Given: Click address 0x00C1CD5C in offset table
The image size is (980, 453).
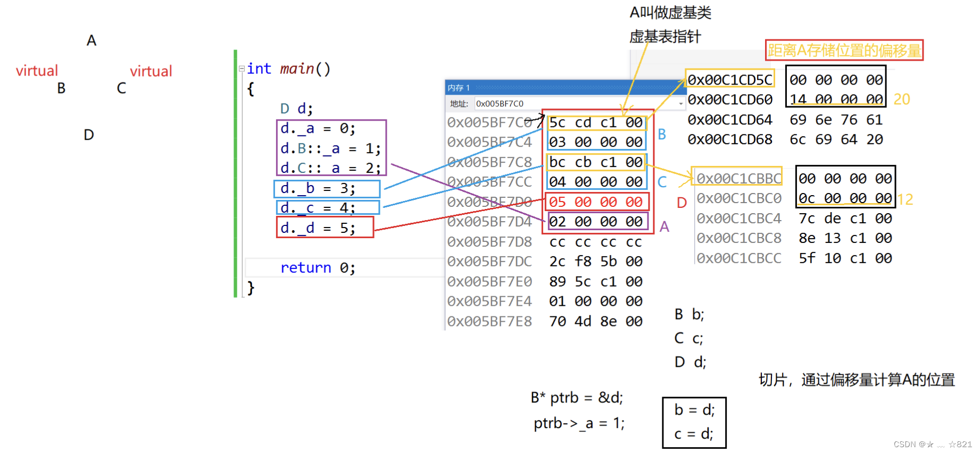Looking at the screenshot, I should point(730,80).
